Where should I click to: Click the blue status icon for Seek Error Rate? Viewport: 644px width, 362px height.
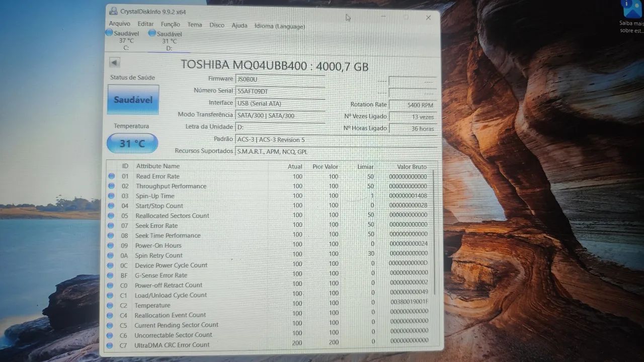(x=111, y=226)
